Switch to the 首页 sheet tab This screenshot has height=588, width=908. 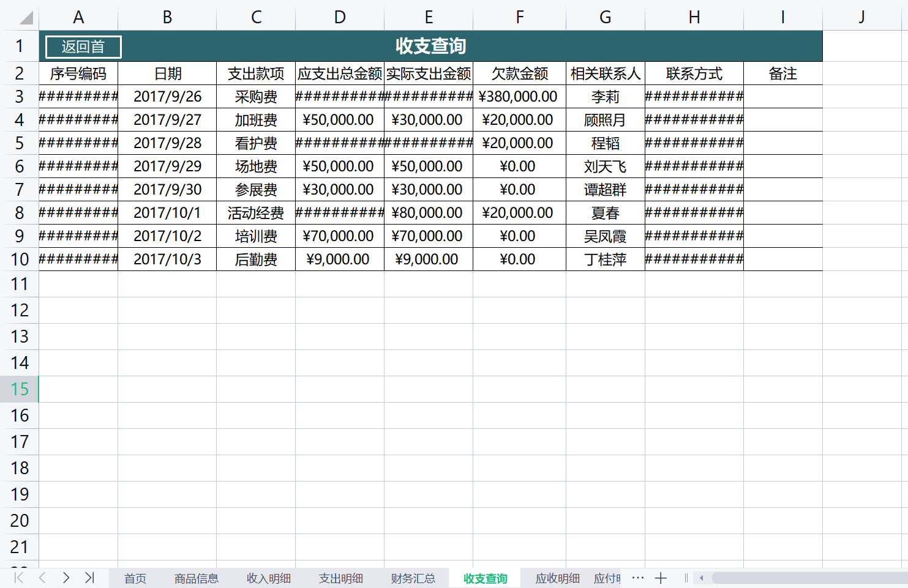coord(135,578)
